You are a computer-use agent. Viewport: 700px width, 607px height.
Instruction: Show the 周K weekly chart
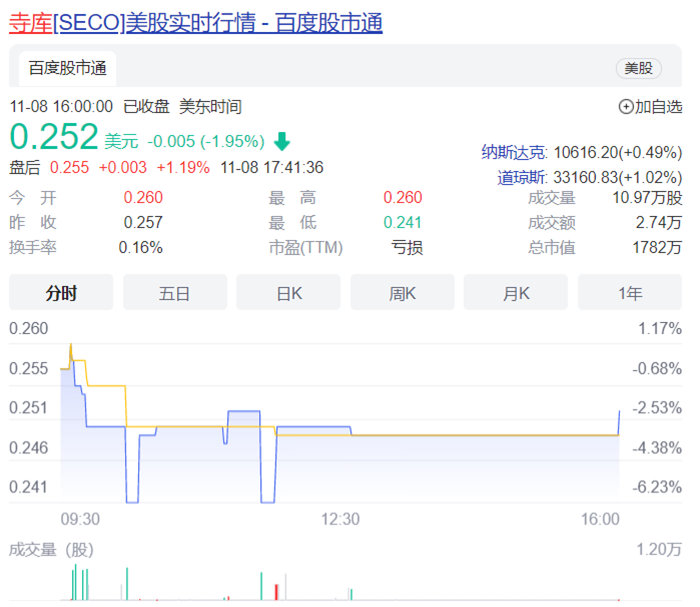(403, 293)
